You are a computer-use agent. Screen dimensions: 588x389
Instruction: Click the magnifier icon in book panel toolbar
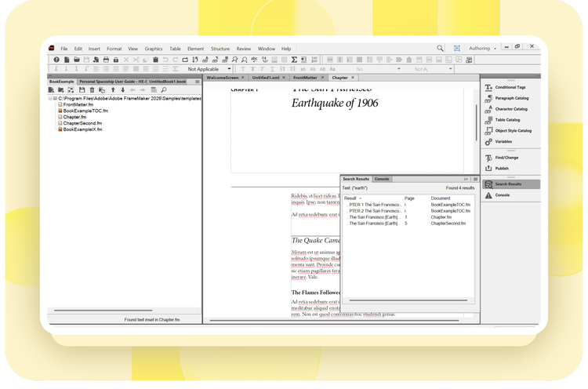click(164, 90)
